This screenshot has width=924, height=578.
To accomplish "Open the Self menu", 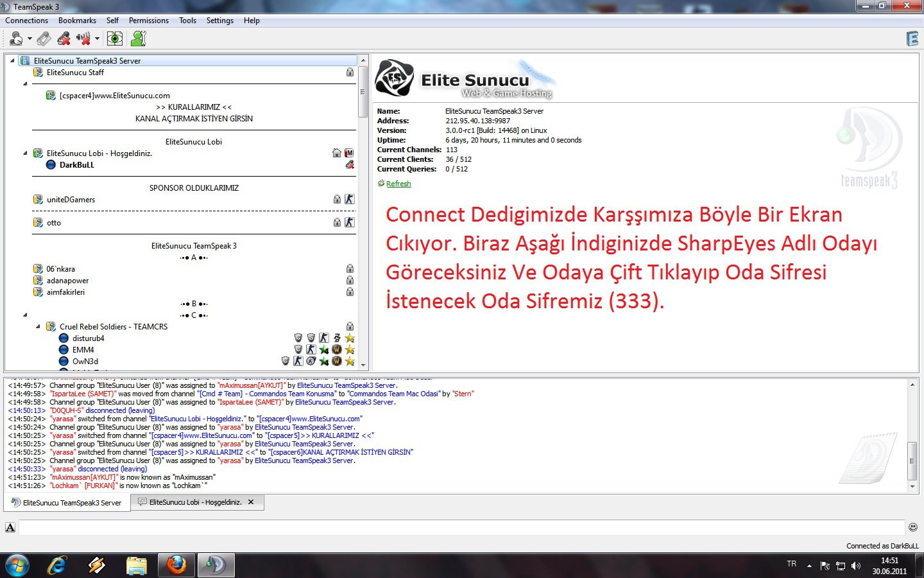I will [x=112, y=21].
